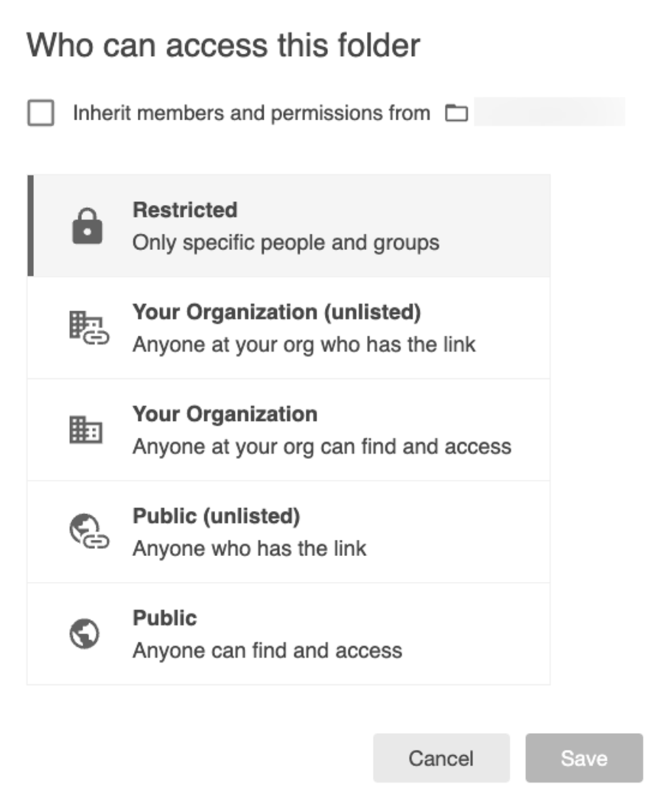Click the plain Public globe icon
The image size is (672, 809).
point(85,634)
